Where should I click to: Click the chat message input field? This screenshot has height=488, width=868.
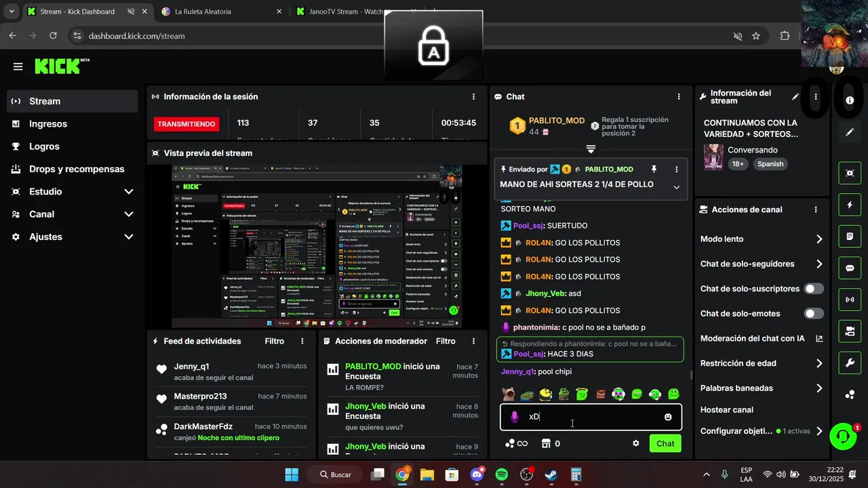(x=591, y=417)
